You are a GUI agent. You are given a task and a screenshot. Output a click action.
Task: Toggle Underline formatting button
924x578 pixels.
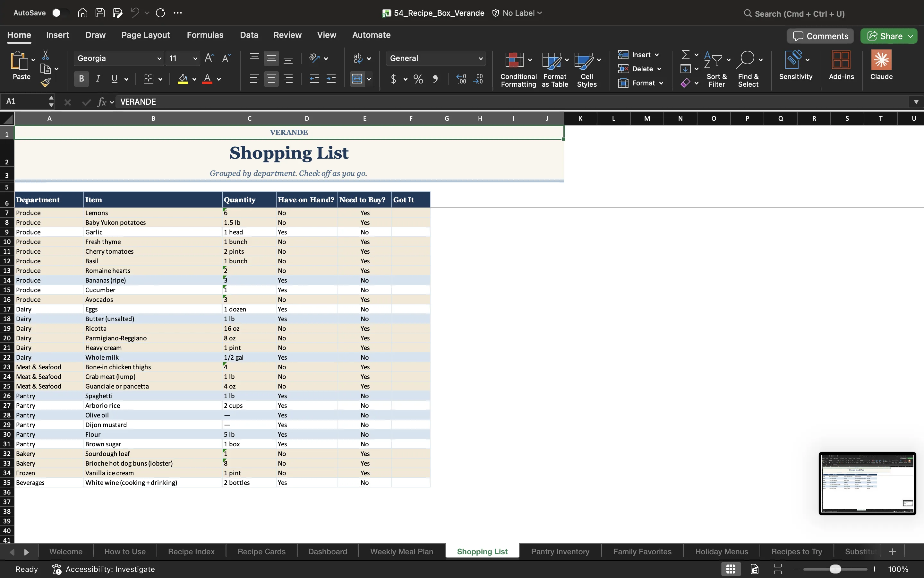114,79
